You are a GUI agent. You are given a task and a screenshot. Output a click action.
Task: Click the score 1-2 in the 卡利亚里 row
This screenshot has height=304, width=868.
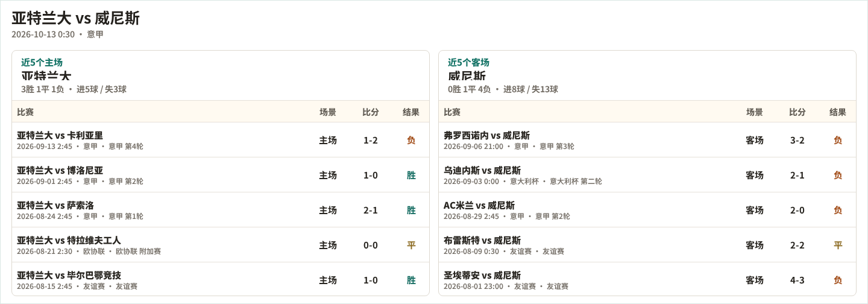(x=371, y=140)
